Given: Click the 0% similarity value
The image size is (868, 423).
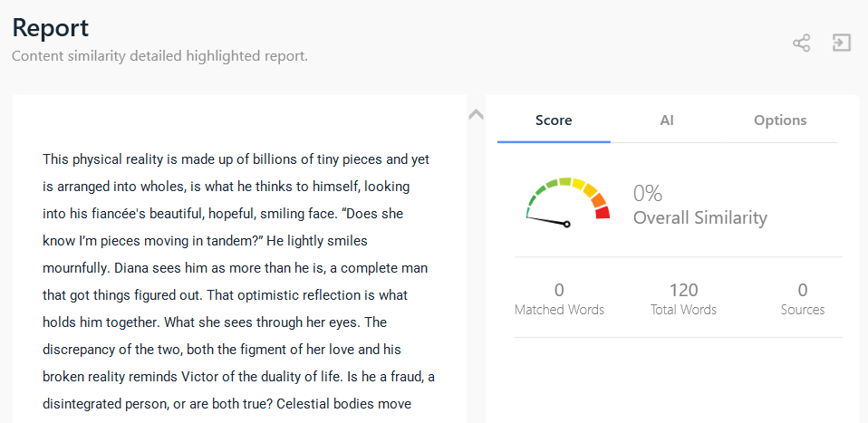Looking at the screenshot, I should point(648,193).
